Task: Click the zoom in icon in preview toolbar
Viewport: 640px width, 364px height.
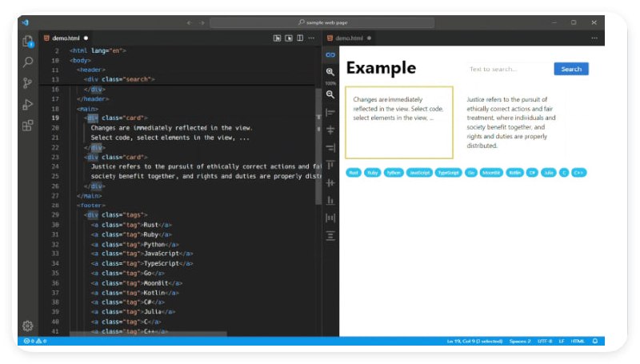Action: pyautogui.click(x=330, y=72)
